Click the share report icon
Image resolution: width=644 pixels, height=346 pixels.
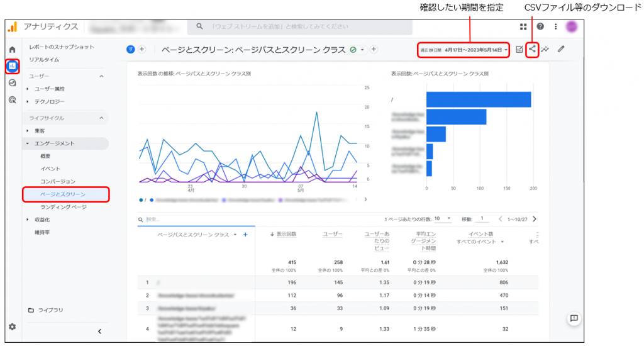pyautogui.click(x=532, y=49)
